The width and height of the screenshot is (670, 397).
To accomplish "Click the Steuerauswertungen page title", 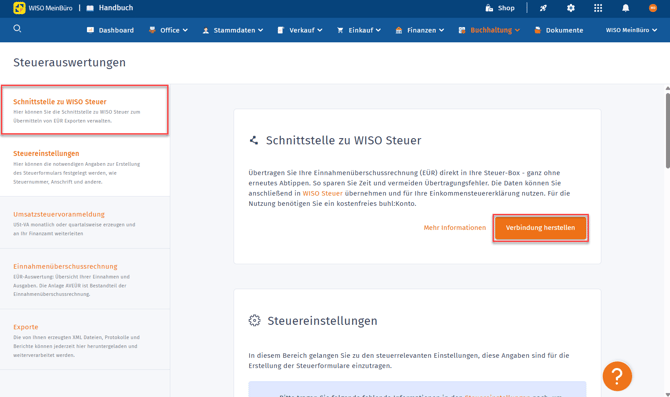I will pos(69,62).
